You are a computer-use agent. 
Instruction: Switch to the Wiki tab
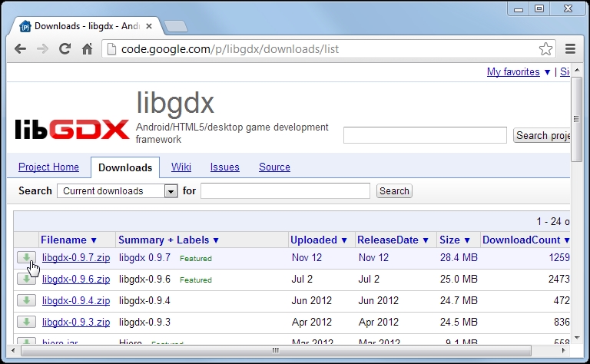pyautogui.click(x=181, y=167)
